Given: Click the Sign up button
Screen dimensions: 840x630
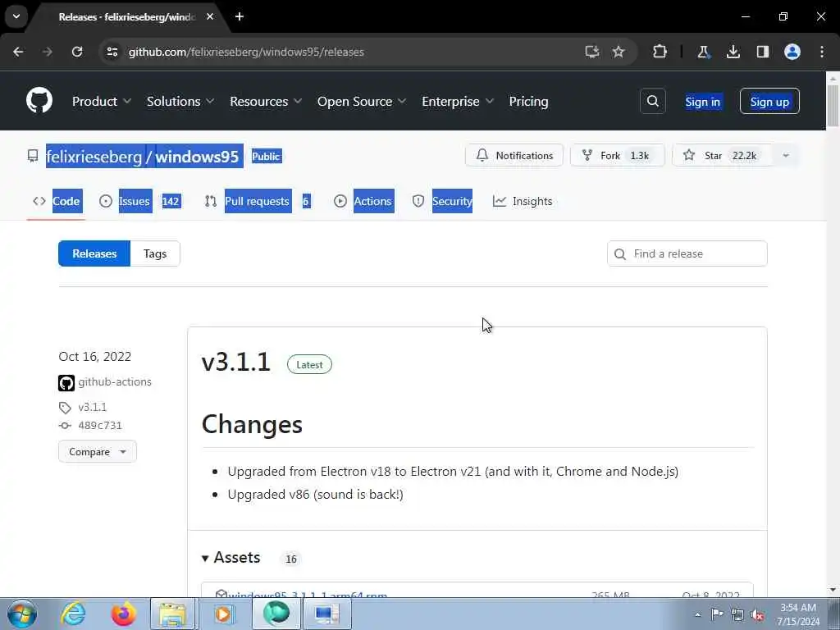Looking at the screenshot, I should coord(769,101).
